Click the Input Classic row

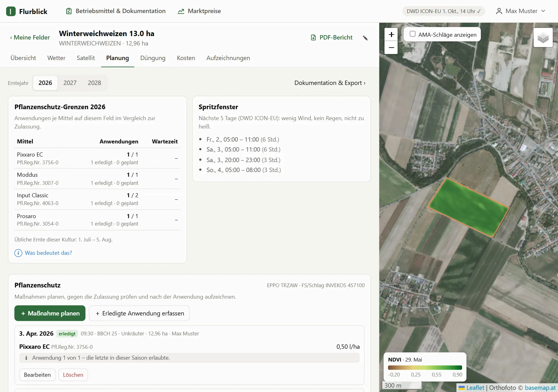[x=97, y=199]
